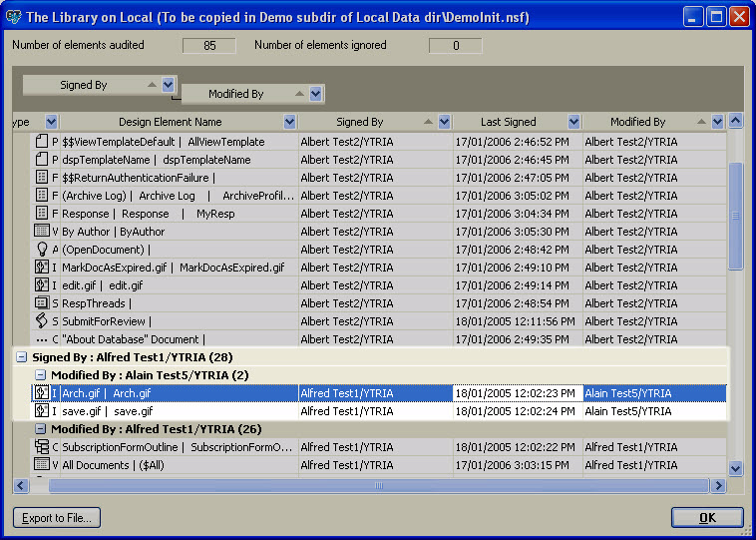Collapse the Signed By Alfred Test1/YTRIA group
The width and height of the screenshot is (756, 540).
[x=21, y=357]
